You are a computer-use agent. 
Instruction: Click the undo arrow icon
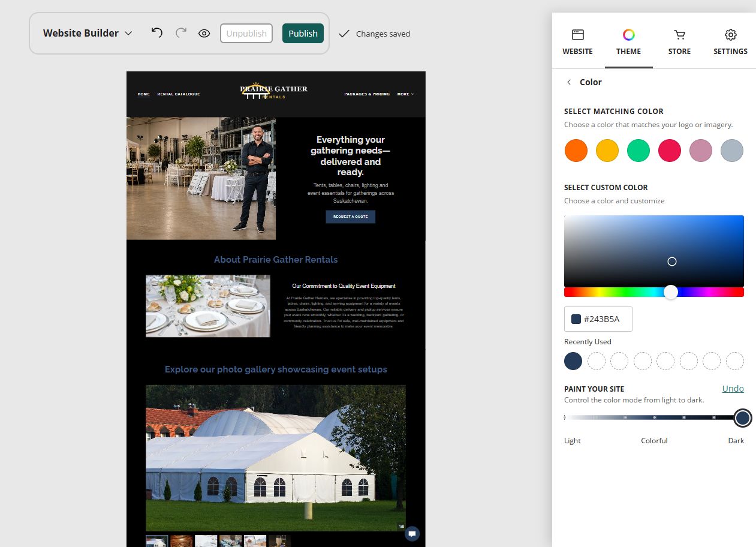(156, 33)
